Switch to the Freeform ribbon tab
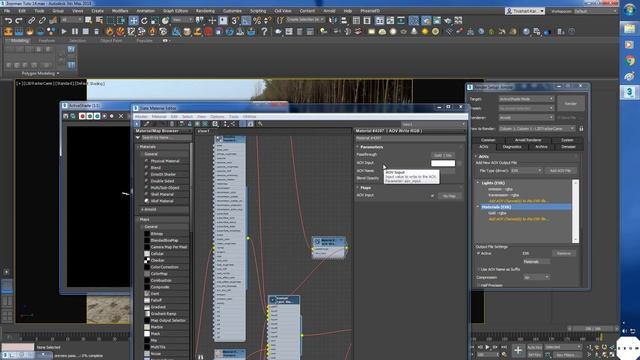 point(46,41)
